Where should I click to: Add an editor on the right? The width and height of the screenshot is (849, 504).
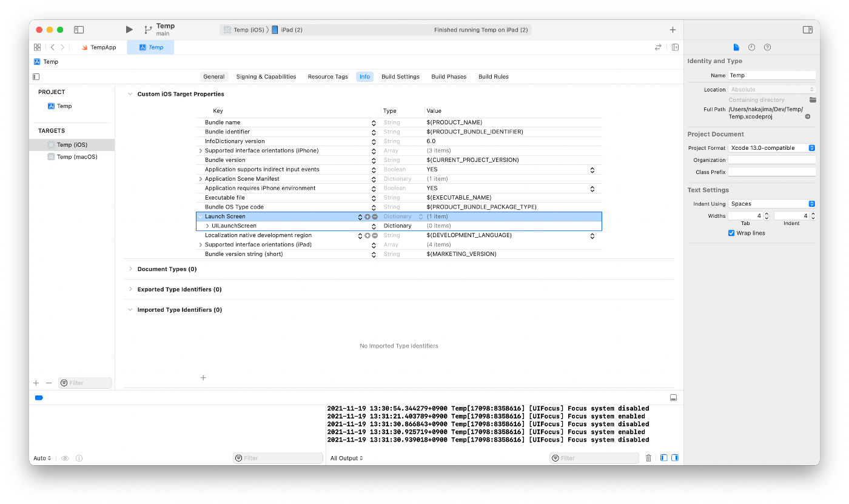(675, 47)
